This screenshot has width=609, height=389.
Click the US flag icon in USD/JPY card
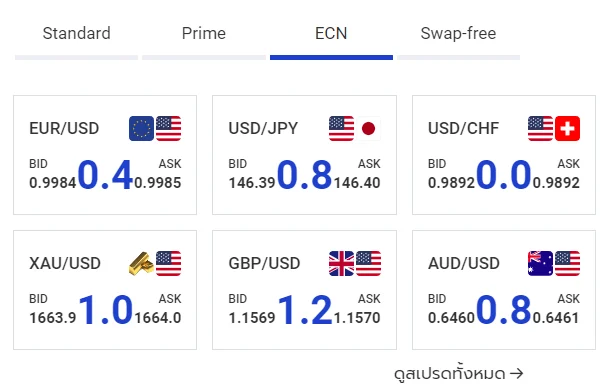(x=341, y=129)
